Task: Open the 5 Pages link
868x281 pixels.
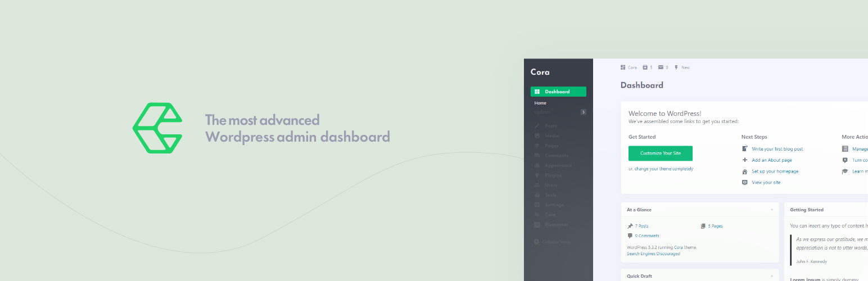Action: point(716,226)
